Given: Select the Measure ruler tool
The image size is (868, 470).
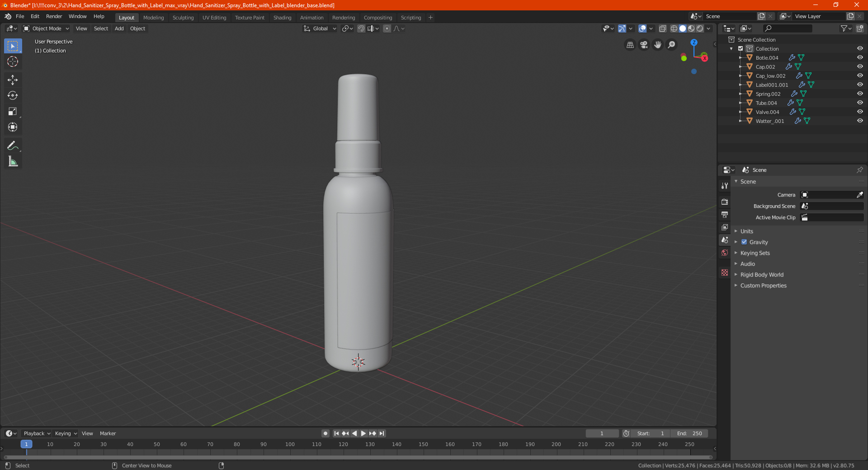Looking at the screenshot, I should [x=13, y=161].
